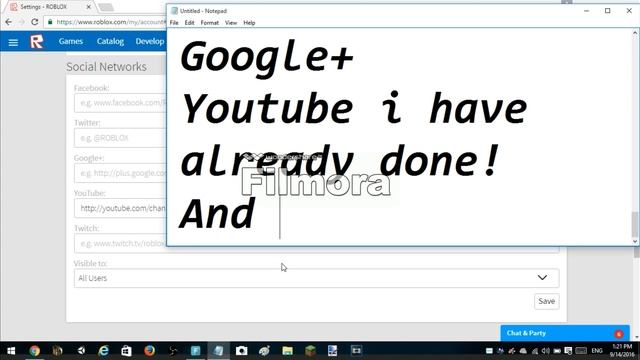Click into the Facebook input field
Viewport: 640px width, 360px height.
(120, 103)
